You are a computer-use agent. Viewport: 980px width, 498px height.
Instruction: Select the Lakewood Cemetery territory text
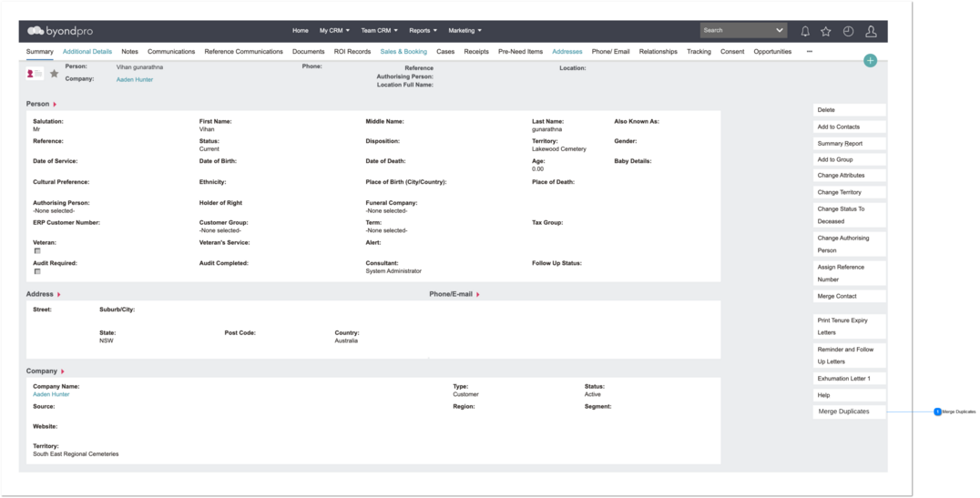point(558,149)
